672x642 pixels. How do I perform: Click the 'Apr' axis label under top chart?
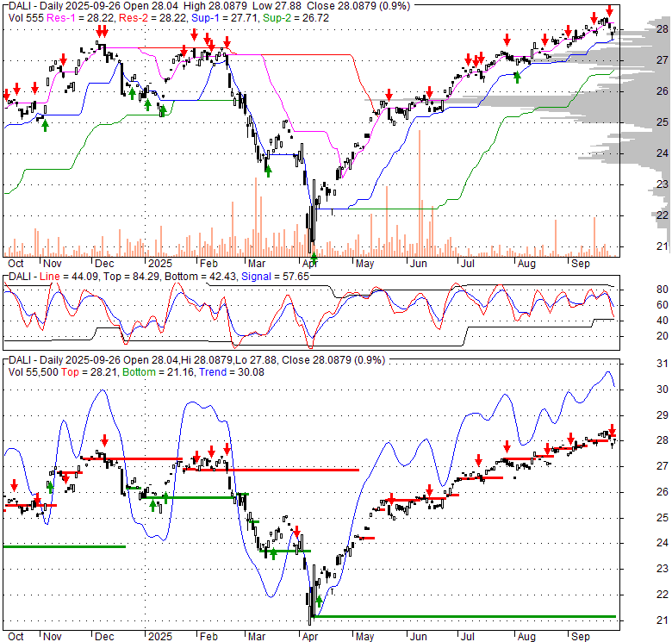[x=310, y=264]
